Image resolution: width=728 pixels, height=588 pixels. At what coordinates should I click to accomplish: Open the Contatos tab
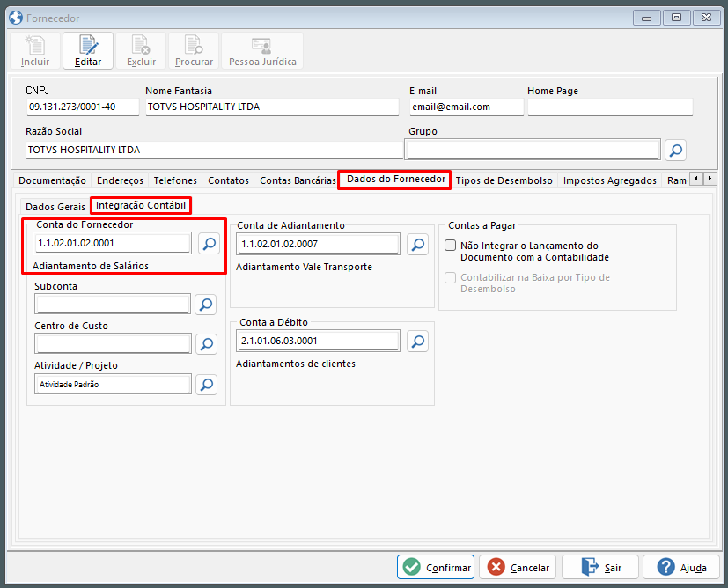(x=228, y=180)
